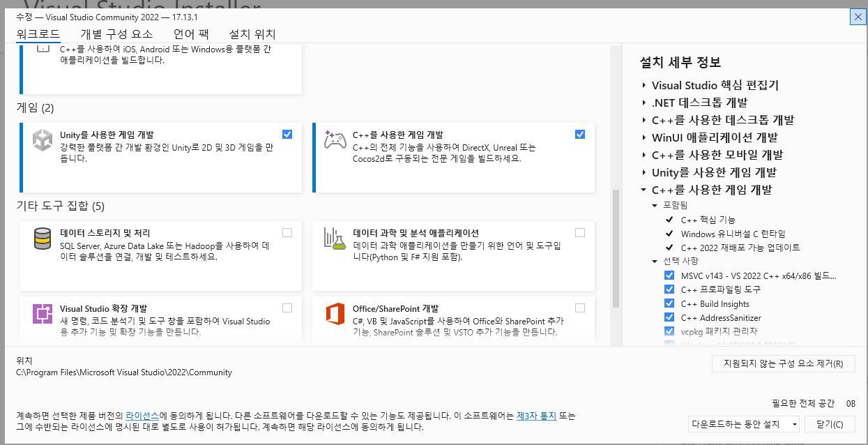Click the mobile C++ workload icon at top
868x445 pixels.
pyautogui.click(x=43, y=49)
